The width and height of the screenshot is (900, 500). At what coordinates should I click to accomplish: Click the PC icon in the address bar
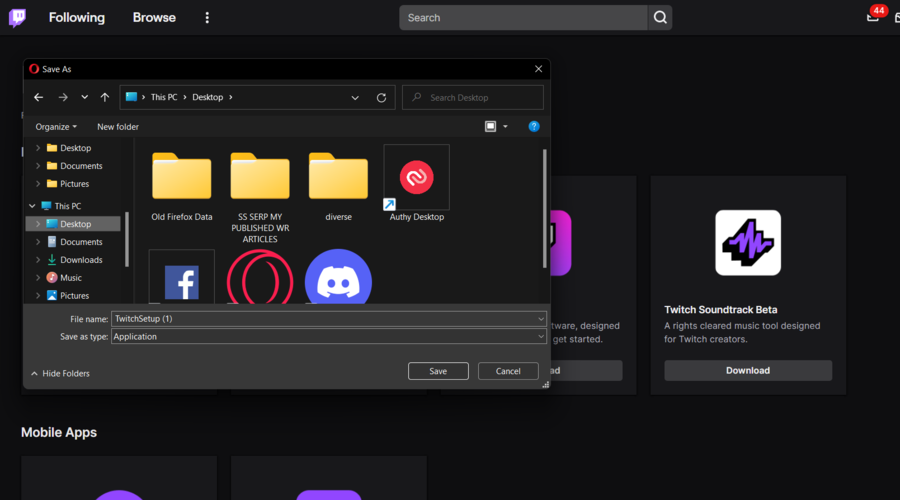click(x=131, y=97)
